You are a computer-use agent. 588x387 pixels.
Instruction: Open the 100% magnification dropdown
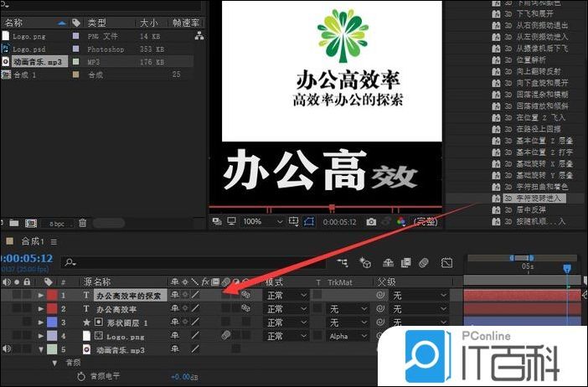coord(262,222)
